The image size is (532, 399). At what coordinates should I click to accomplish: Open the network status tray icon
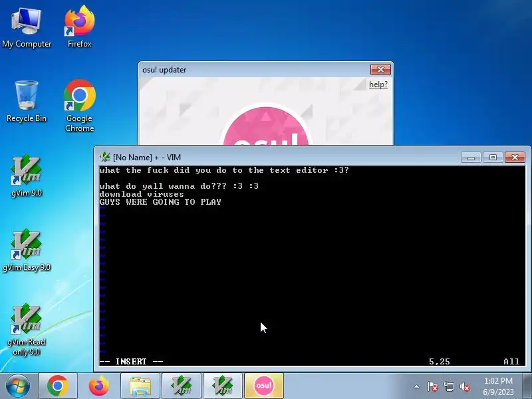click(448, 386)
